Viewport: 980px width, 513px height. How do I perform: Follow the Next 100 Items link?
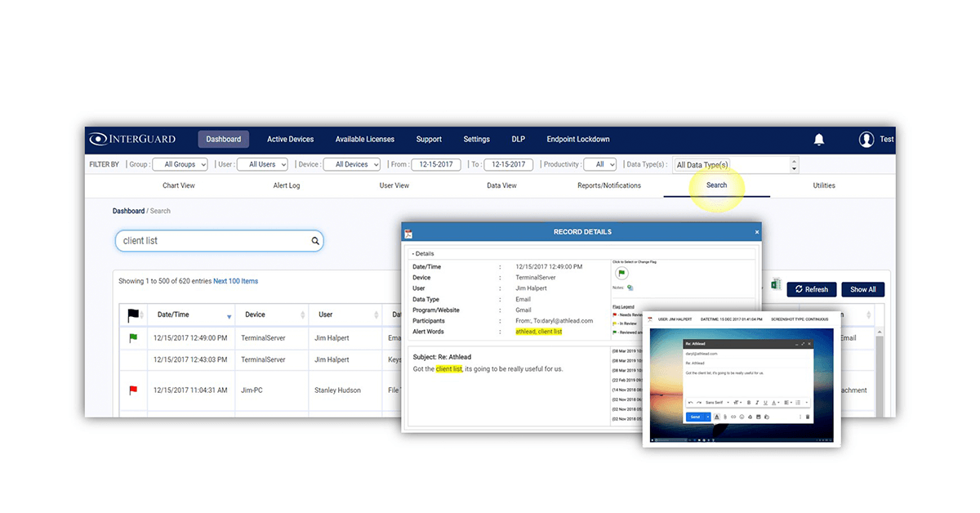point(235,281)
